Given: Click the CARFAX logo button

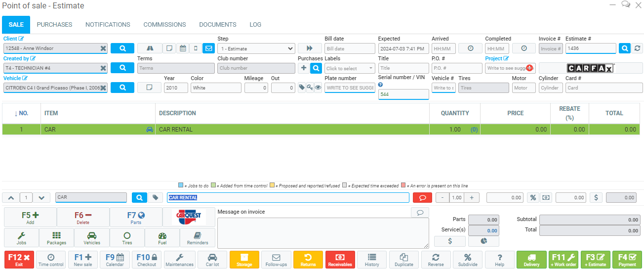Looking at the screenshot, I should coord(590,68).
